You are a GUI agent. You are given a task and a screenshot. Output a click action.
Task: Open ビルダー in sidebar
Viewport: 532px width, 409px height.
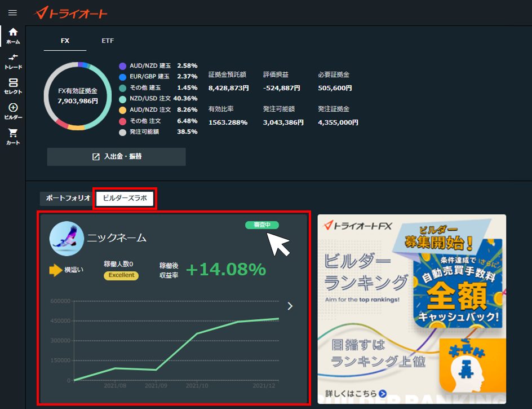pyautogui.click(x=13, y=112)
